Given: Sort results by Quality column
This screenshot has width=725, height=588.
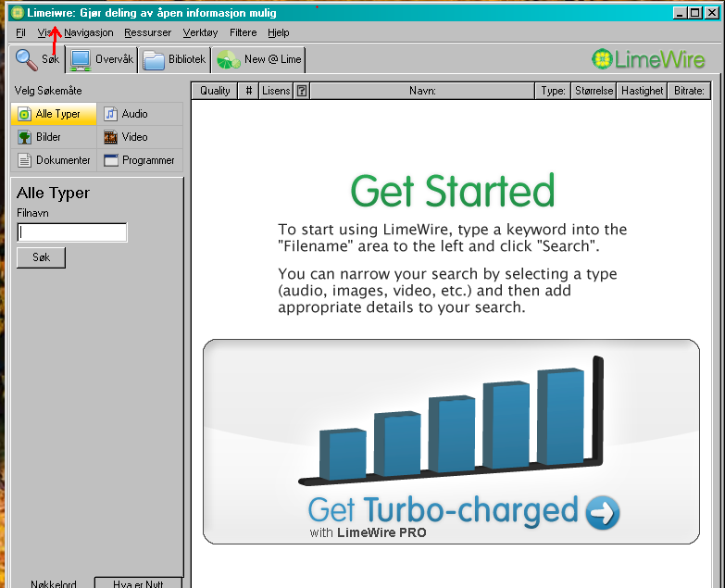Looking at the screenshot, I should coord(215,91).
